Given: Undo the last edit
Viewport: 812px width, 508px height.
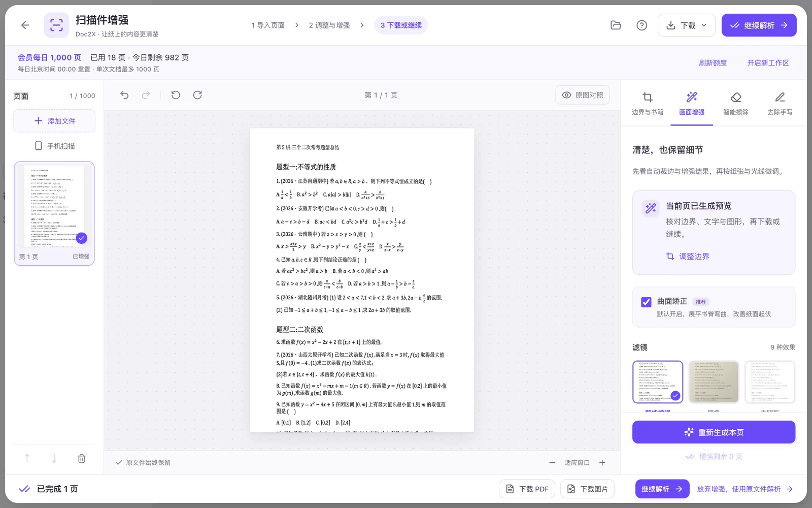Looking at the screenshot, I should click(124, 95).
